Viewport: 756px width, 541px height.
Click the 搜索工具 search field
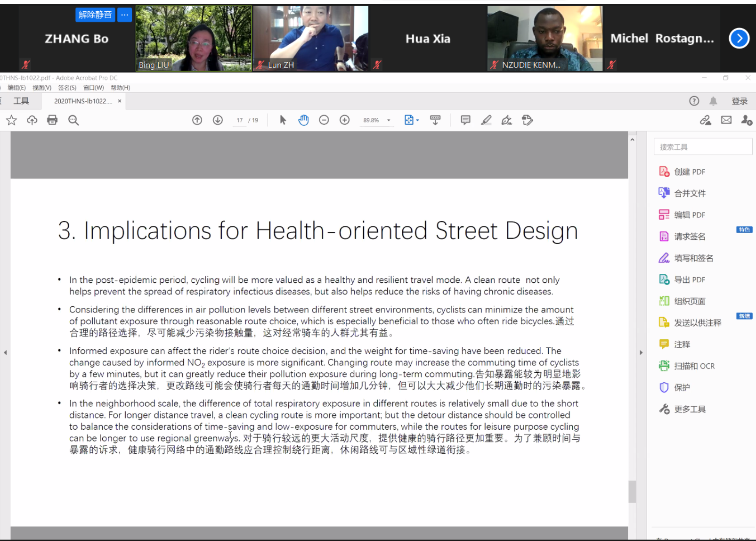pos(702,147)
